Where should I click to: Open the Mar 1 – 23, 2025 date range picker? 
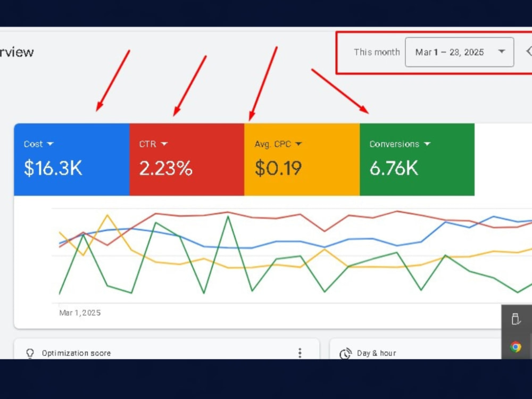coord(460,52)
